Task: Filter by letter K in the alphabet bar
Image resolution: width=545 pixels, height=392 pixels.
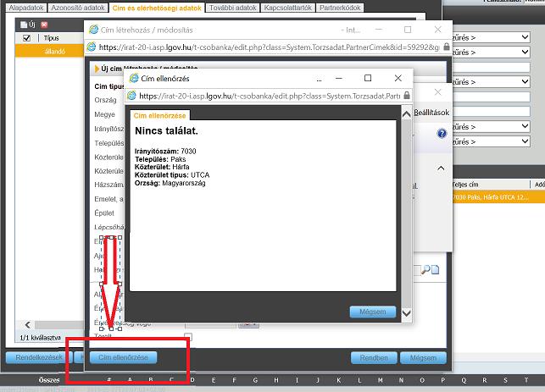Action: click(x=338, y=380)
